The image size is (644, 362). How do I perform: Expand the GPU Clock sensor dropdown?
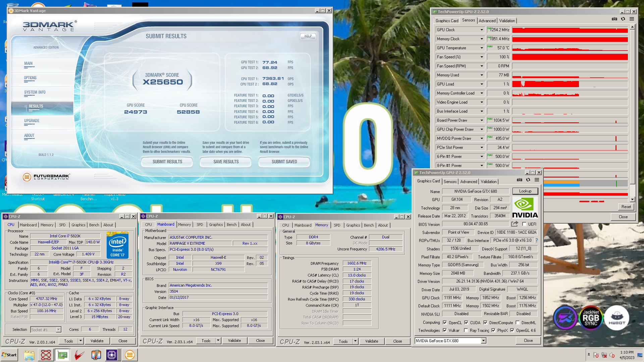click(482, 30)
